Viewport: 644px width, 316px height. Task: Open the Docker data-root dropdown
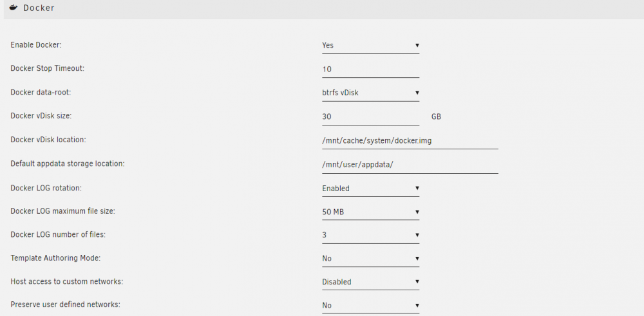click(370, 93)
